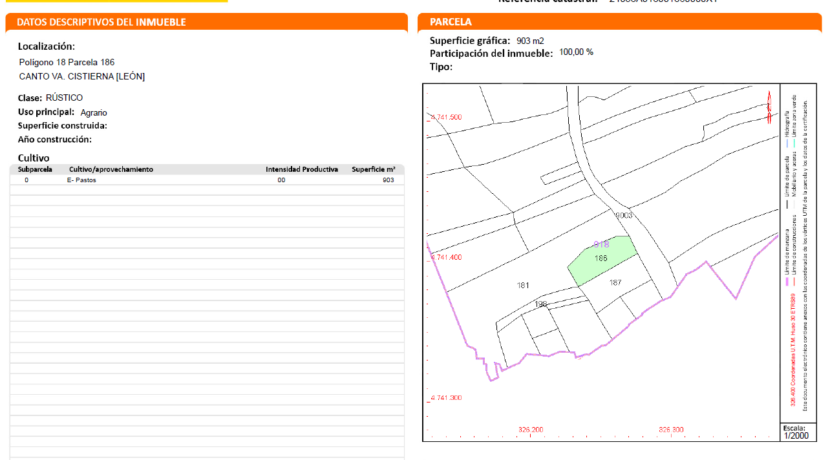The width and height of the screenshot is (830, 460).
Task: Click the subparcela value 0 cell
Action: pos(26,180)
